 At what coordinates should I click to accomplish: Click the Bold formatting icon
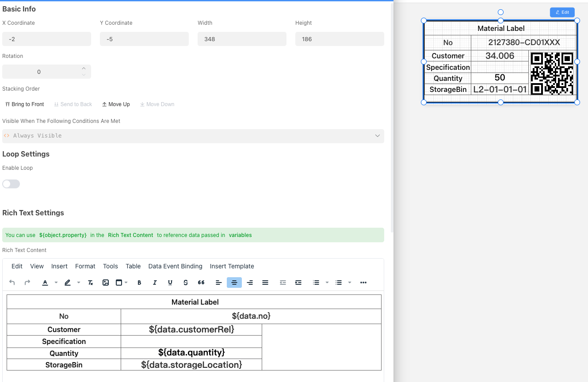pos(139,283)
